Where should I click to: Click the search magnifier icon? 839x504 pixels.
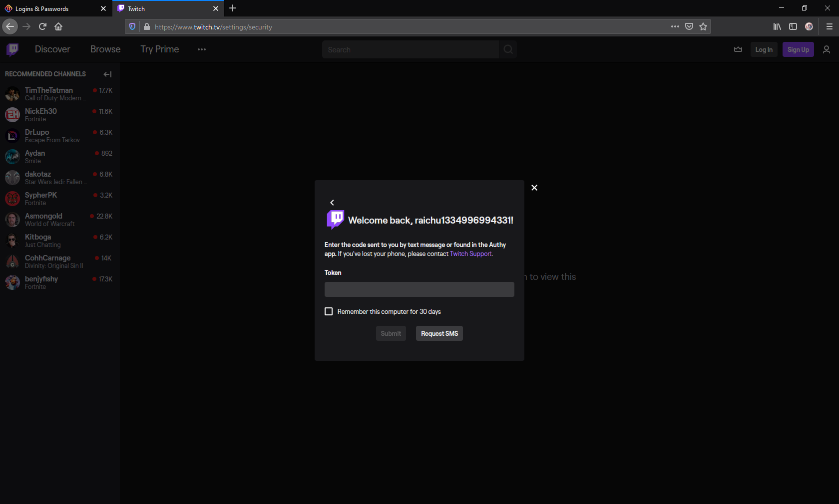click(x=508, y=49)
